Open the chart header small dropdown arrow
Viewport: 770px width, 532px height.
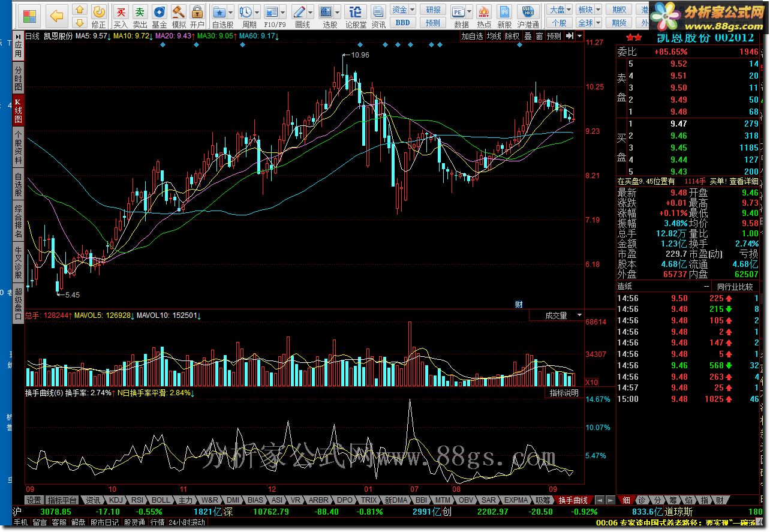tap(580, 36)
